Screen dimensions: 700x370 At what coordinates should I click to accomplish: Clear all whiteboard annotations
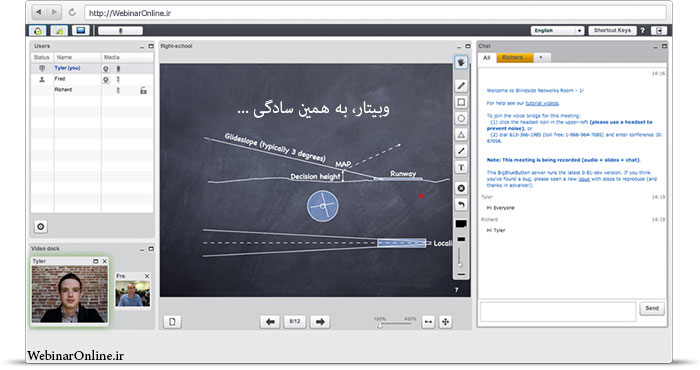461,188
